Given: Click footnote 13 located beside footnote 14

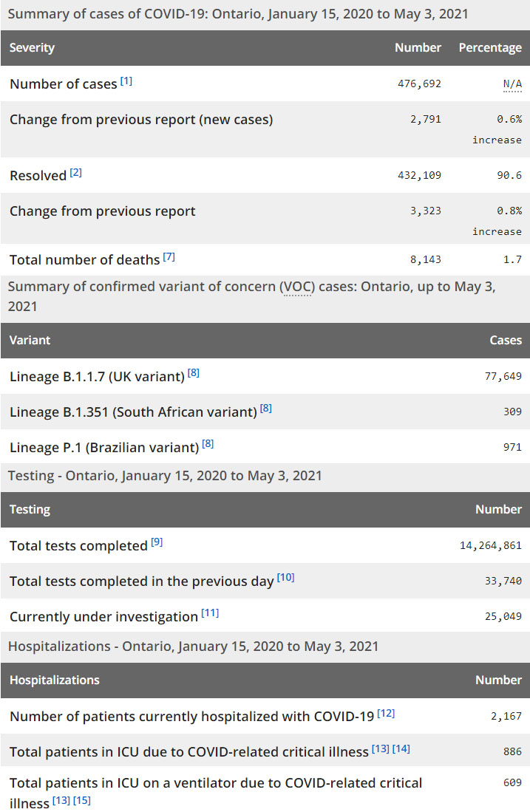Looking at the screenshot, I should pyautogui.click(x=380, y=749).
